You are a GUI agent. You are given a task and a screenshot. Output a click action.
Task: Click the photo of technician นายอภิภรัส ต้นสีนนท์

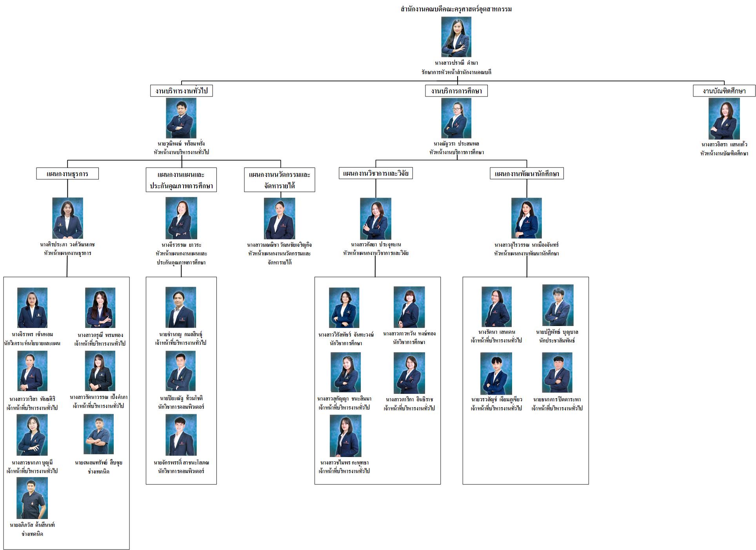(32, 498)
